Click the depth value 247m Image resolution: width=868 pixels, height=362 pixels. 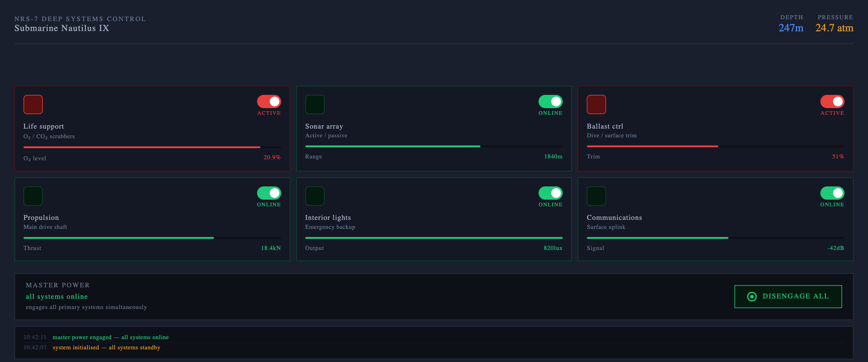(791, 28)
